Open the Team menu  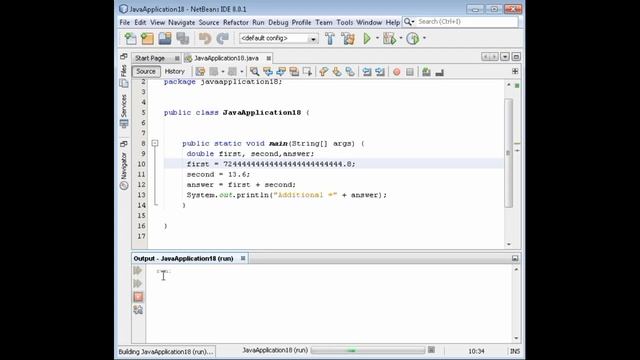[324, 22]
